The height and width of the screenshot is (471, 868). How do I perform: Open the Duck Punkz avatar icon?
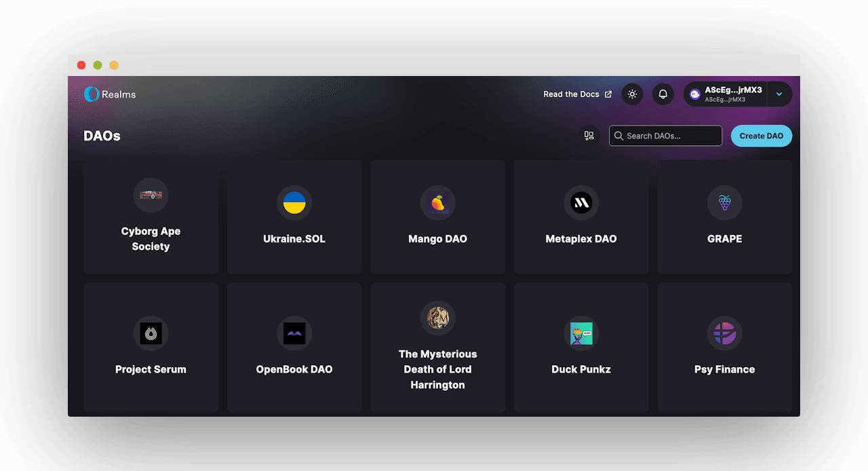coord(581,333)
